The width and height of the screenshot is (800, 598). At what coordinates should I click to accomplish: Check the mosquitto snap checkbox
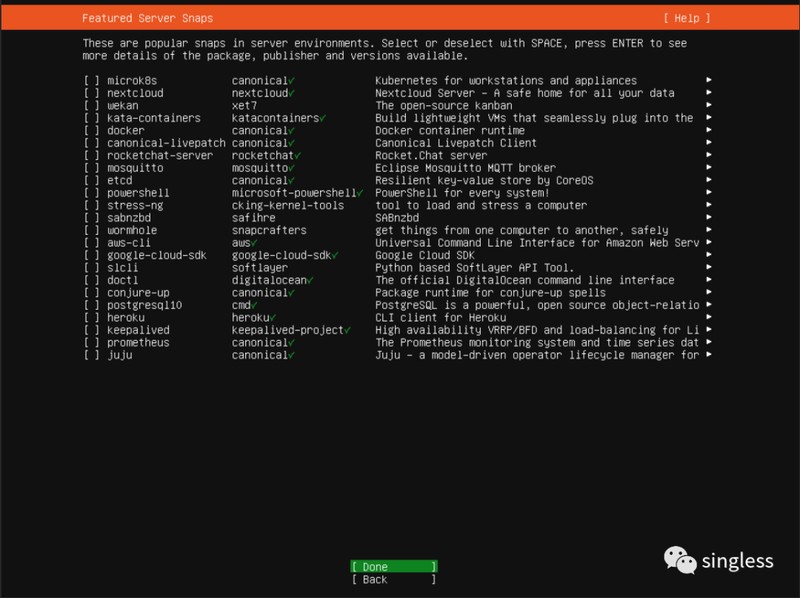click(x=92, y=168)
